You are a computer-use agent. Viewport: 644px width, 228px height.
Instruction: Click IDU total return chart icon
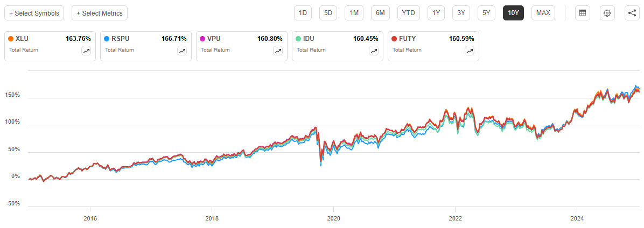pos(374,51)
